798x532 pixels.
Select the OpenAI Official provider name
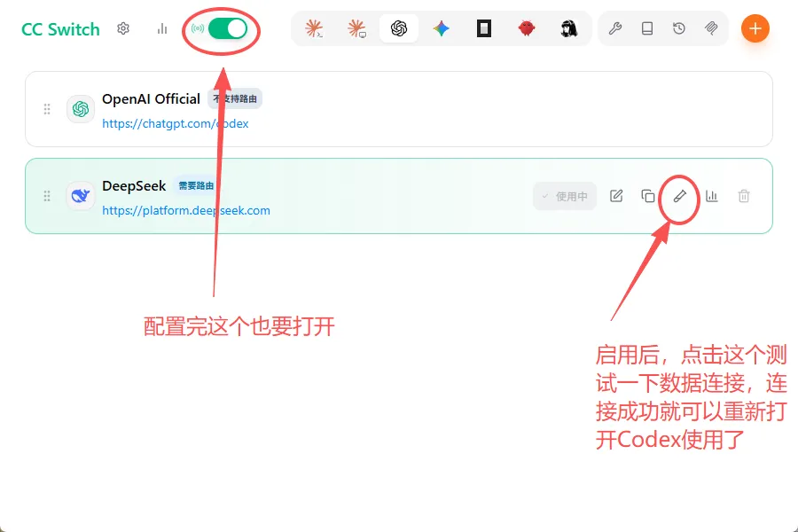tap(151, 98)
